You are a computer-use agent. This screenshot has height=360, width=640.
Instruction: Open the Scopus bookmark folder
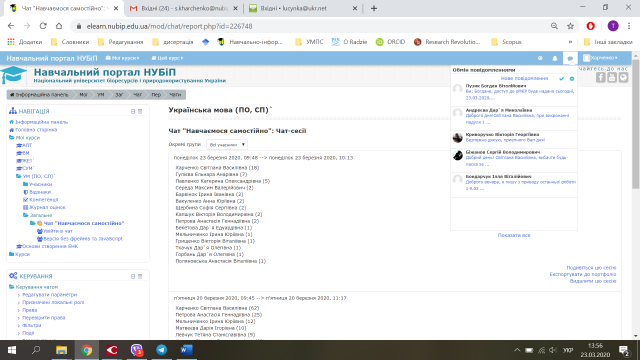coord(506,42)
